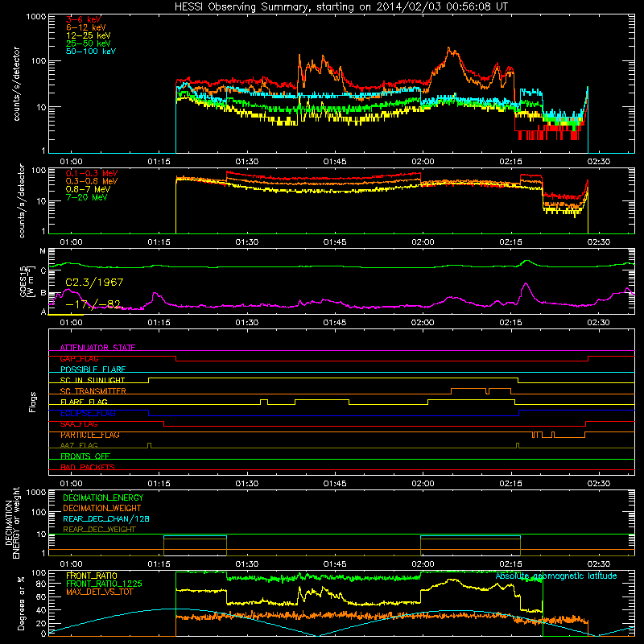Click the 25-50 keV legend entry

pos(89,43)
